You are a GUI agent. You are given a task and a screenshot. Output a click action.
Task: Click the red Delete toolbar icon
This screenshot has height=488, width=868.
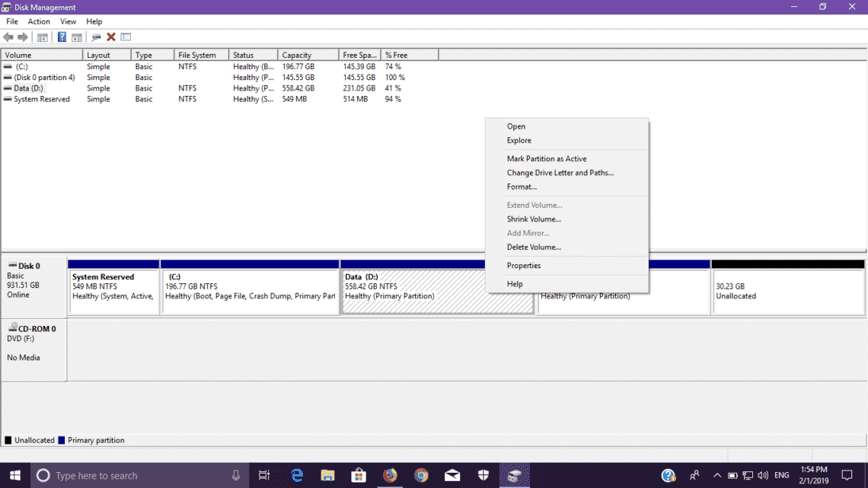pos(111,37)
